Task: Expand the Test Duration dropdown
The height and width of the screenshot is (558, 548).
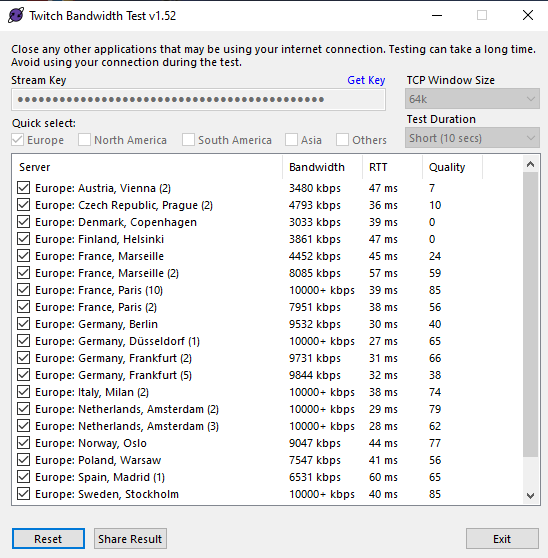Action: pos(472,138)
